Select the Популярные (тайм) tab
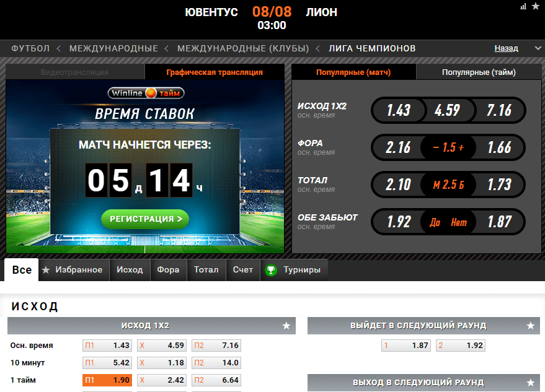 (x=479, y=72)
